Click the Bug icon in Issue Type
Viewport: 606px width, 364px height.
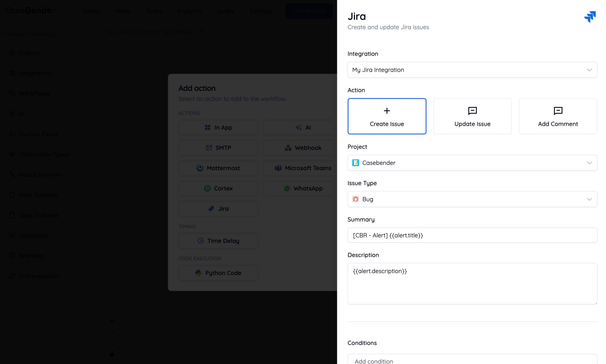[x=355, y=199]
